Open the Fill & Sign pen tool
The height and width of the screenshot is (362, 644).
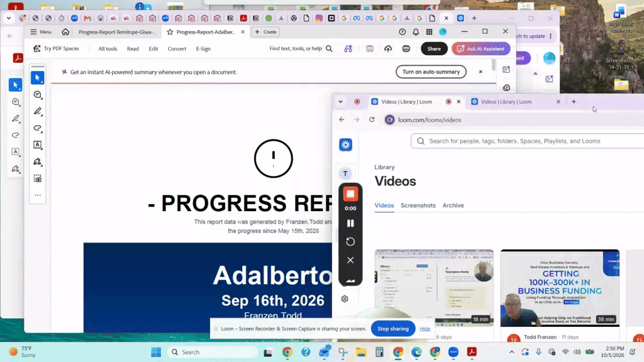coord(38,162)
